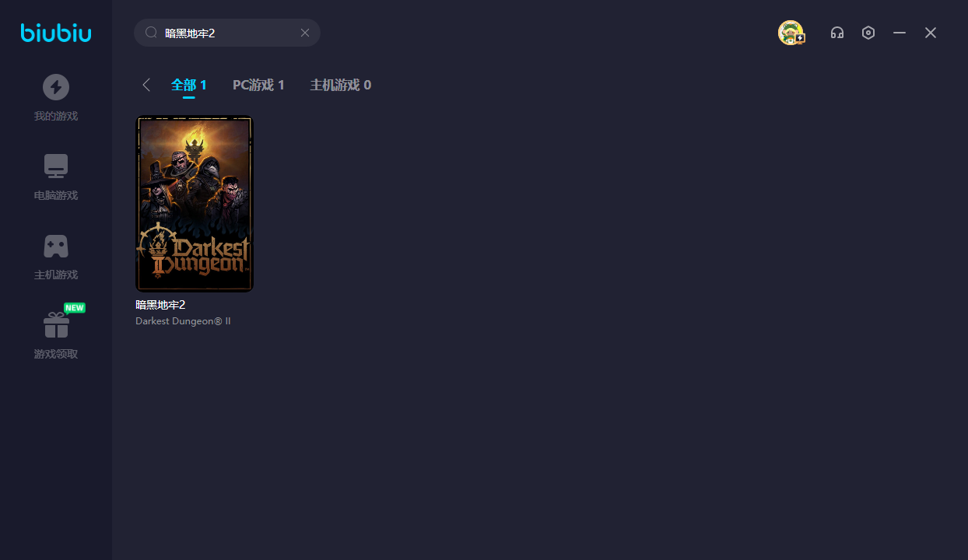This screenshot has width=968, height=560.
Task: Open settings hexagon icon
Action: tap(868, 33)
